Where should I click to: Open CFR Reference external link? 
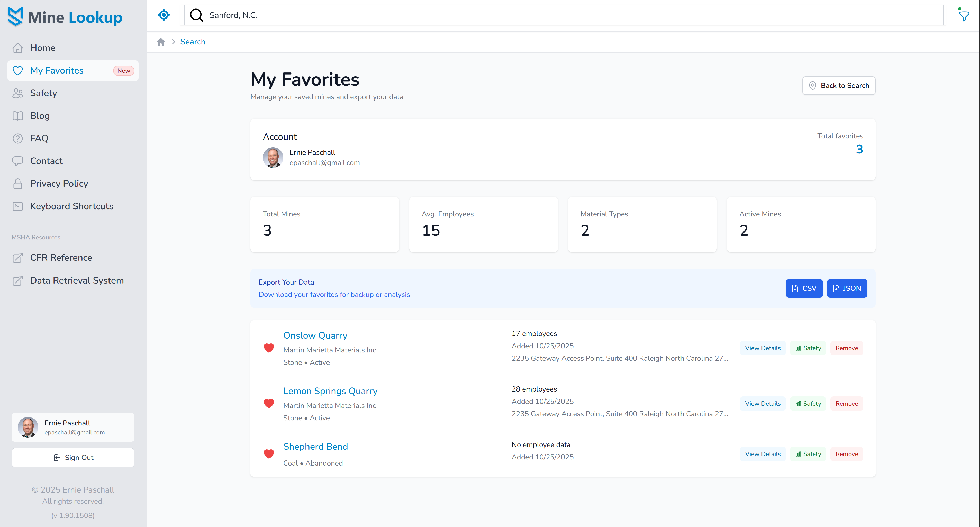[x=61, y=258]
